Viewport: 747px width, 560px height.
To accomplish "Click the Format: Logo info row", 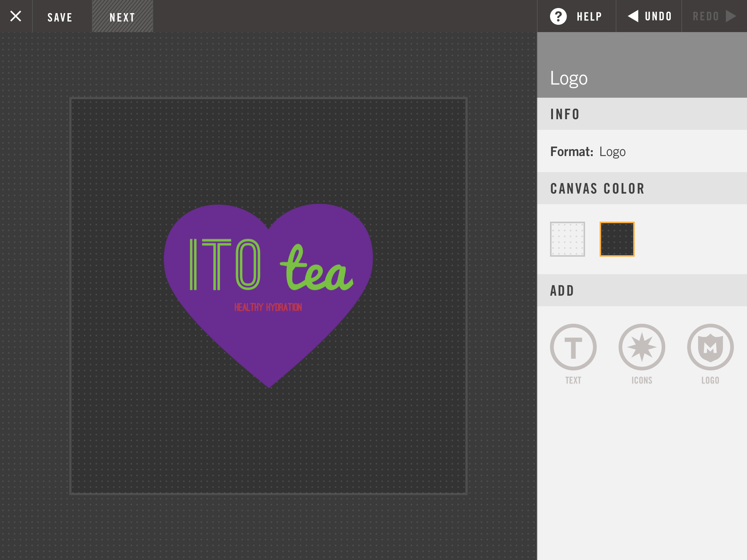I will (x=588, y=152).
